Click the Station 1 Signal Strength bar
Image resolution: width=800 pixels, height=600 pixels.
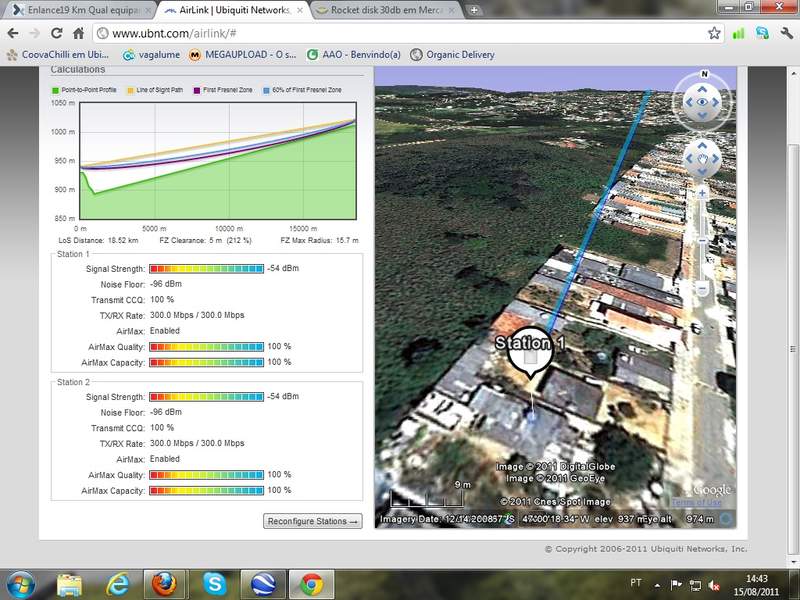206,269
